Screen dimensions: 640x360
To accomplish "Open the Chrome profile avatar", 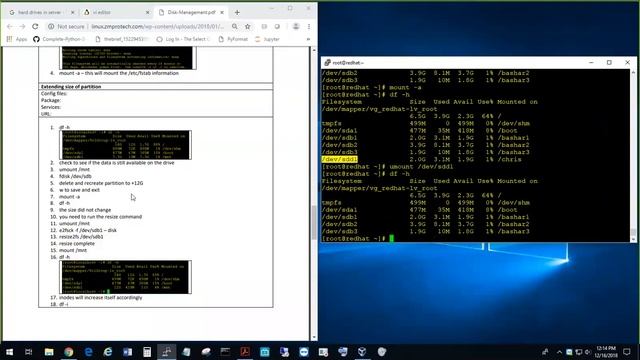I will click(x=296, y=27).
